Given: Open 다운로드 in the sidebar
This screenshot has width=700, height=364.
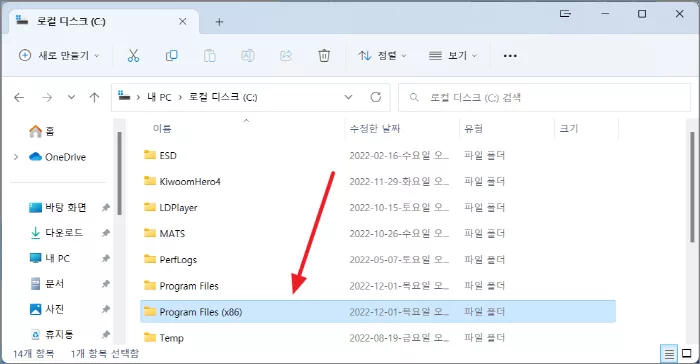Looking at the screenshot, I should tap(56, 233).
